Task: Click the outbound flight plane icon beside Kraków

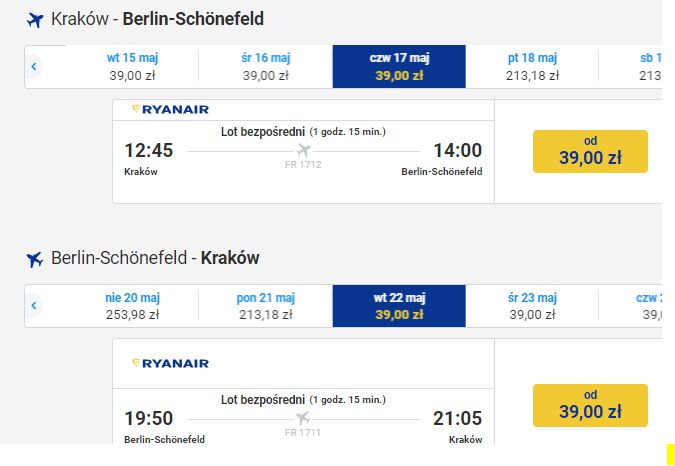Action: click(35, 20)
